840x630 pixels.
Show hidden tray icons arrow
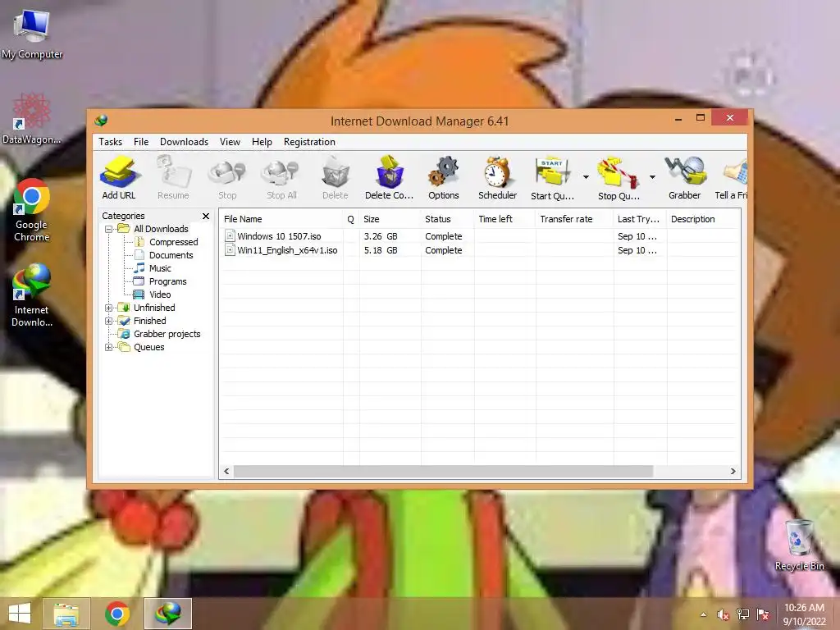point(703,615)
